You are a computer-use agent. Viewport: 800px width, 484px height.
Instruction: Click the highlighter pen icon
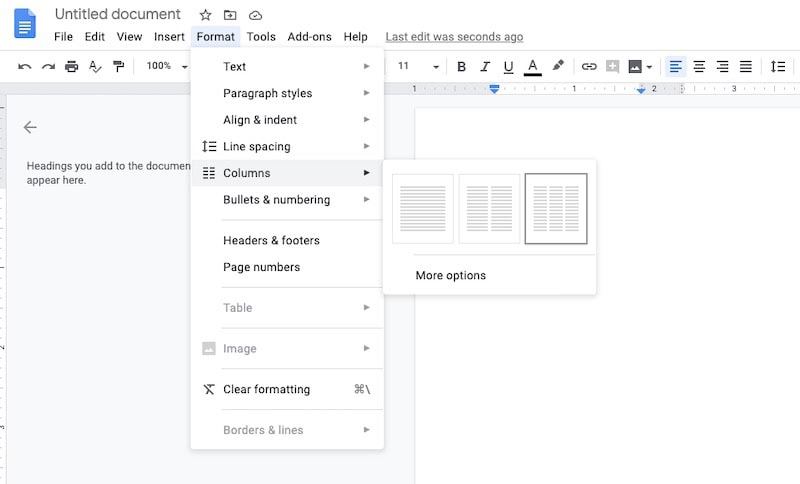click(558, 67)
